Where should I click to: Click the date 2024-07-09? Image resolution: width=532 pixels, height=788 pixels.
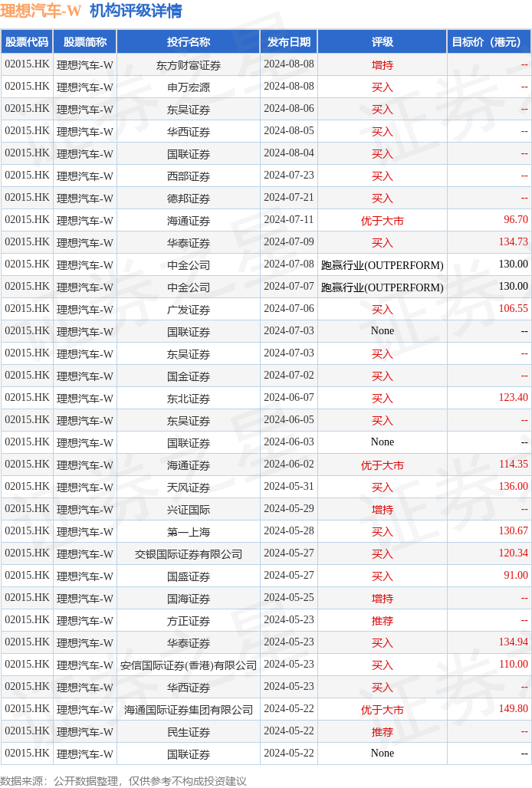[x=289, y=241]
